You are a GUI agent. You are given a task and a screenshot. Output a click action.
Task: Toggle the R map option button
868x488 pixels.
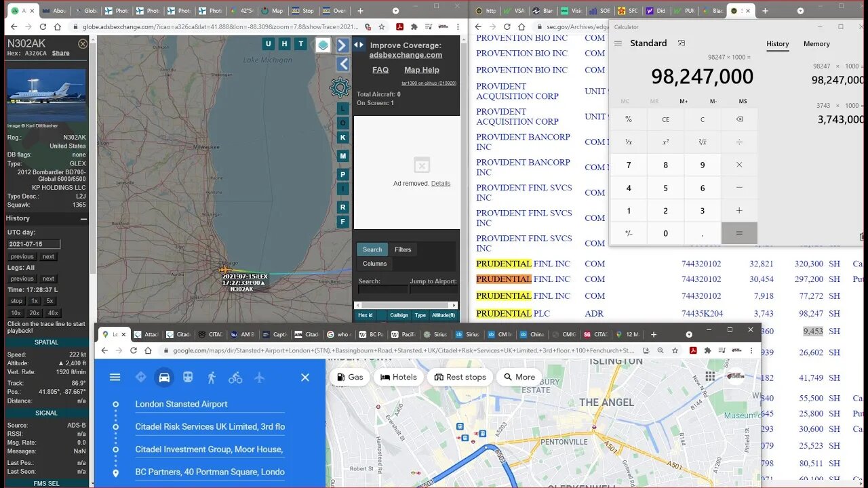tap(343, 207)
